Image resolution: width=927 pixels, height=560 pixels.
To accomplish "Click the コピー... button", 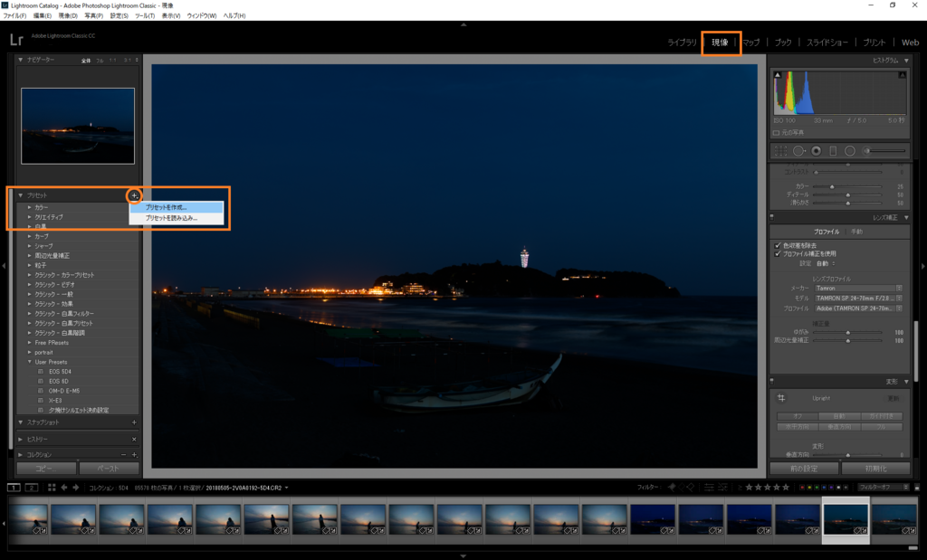I will (x=47, y=469).
